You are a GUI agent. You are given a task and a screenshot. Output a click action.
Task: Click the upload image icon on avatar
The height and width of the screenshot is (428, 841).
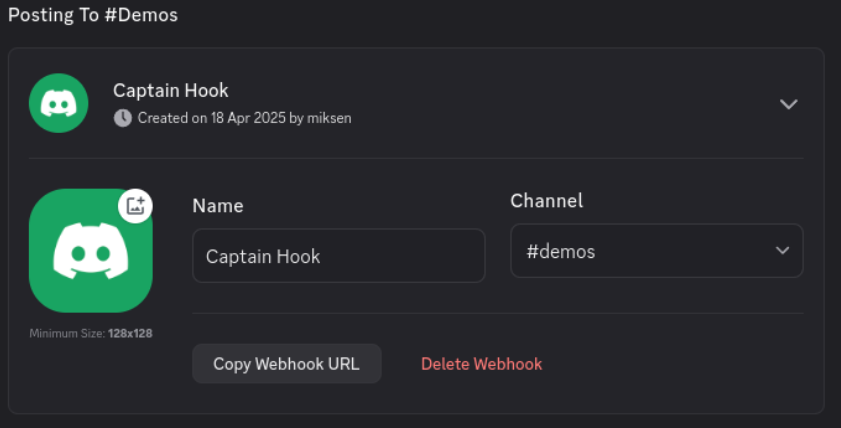tap(135, 205)
